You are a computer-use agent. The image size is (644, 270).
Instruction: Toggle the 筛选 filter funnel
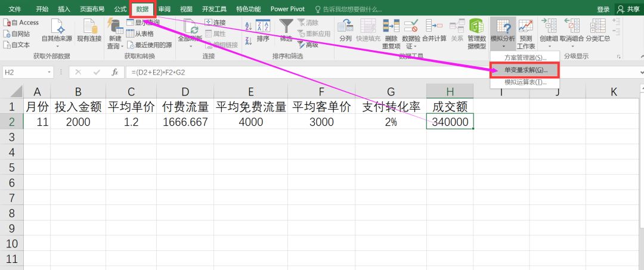point(286,31)
